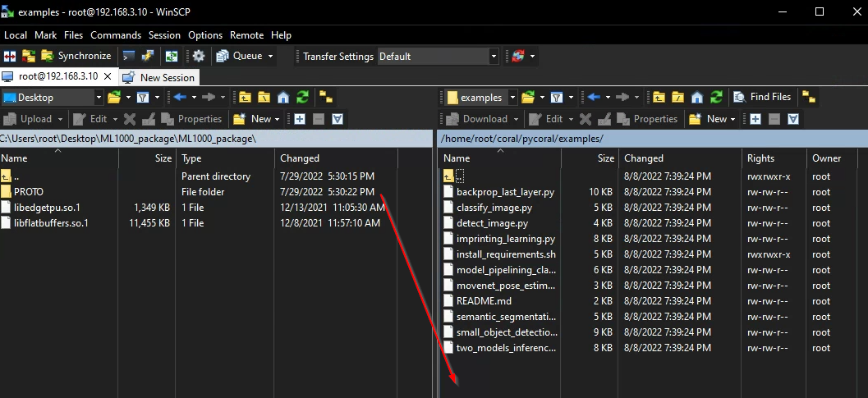Go to remote Home directory icon

click(x=697, y=98)
